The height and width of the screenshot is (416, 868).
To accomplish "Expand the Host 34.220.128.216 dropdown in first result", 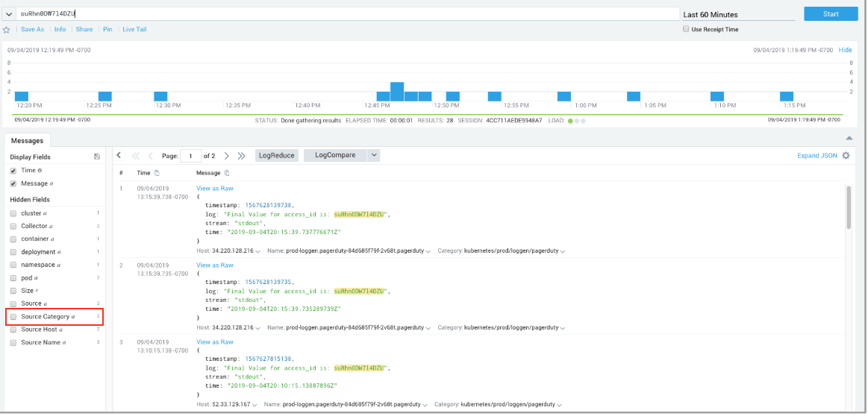I will (257, 251).
